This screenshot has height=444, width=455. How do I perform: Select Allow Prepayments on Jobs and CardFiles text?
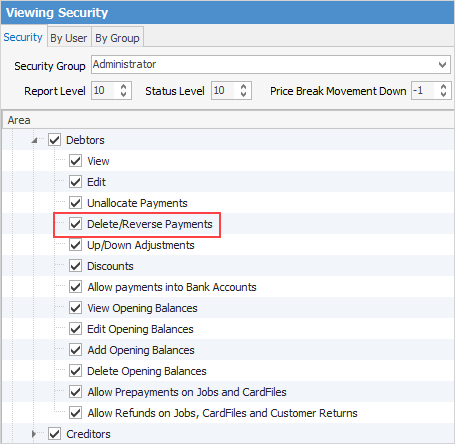pyautogui.click(x=187, y=392)
